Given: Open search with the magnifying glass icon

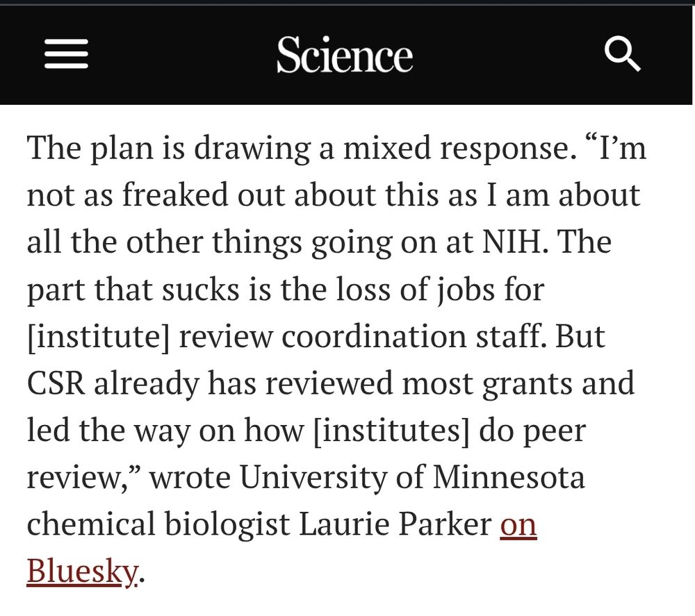Looking at the screenshot, I should [x=623, y=54].
